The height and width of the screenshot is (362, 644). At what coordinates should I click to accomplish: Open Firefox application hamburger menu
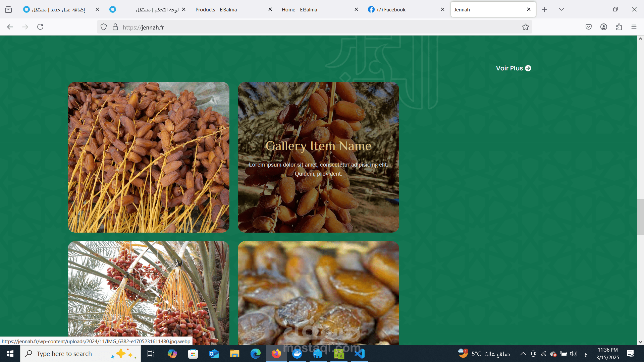[634, 27]
